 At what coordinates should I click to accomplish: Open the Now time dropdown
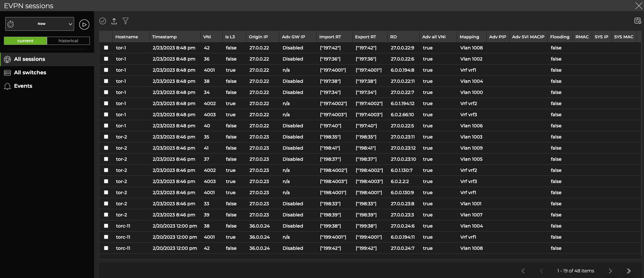[40, 24]
